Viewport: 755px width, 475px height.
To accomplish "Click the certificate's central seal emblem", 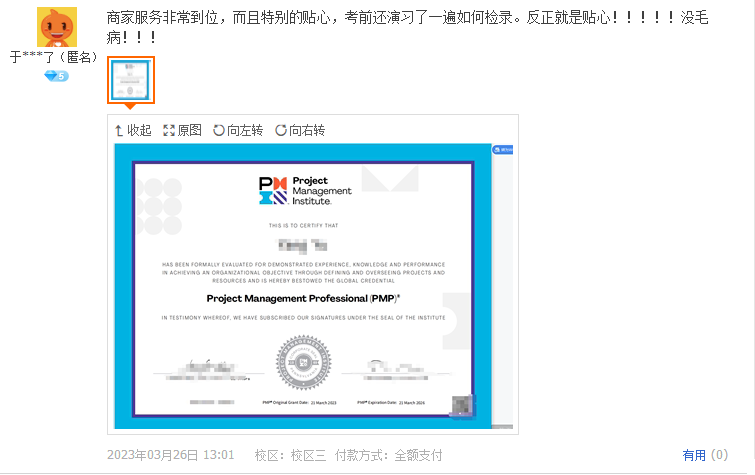I will [x=302, y=361].
